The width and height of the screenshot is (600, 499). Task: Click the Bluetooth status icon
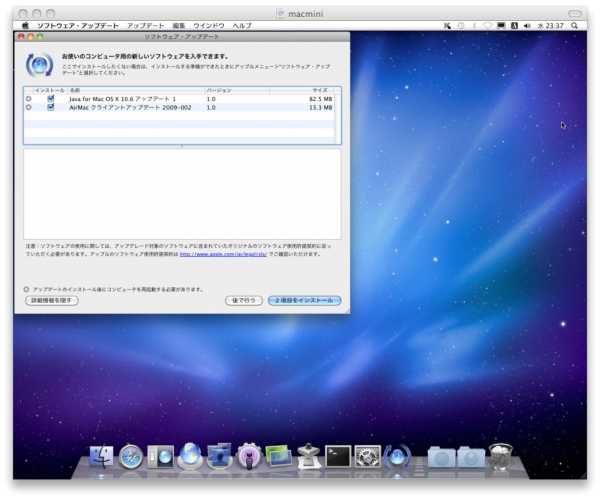(474, 26)
